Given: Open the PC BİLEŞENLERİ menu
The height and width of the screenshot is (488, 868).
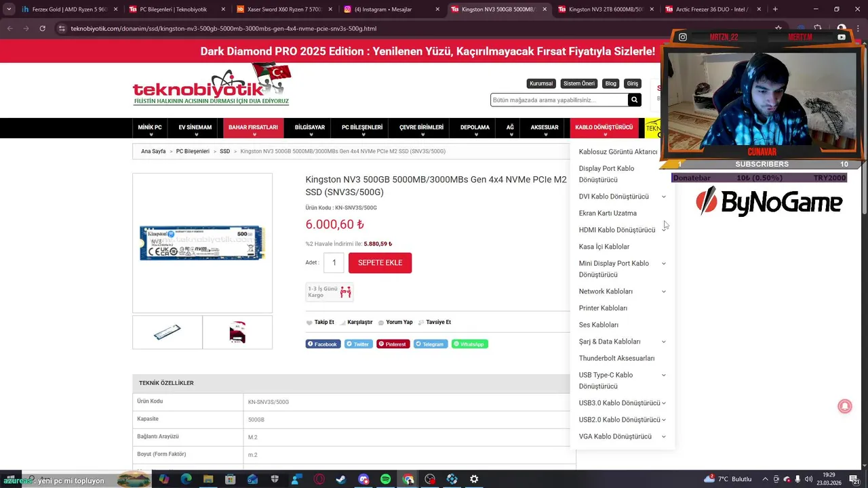Looking at the screenshot, I should coord(362,128).
